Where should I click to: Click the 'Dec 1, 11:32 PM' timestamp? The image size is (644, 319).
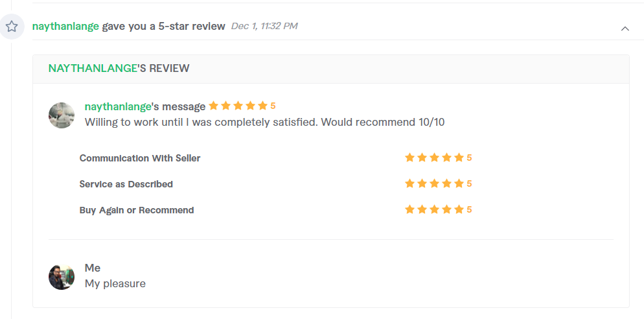point(264,27)
